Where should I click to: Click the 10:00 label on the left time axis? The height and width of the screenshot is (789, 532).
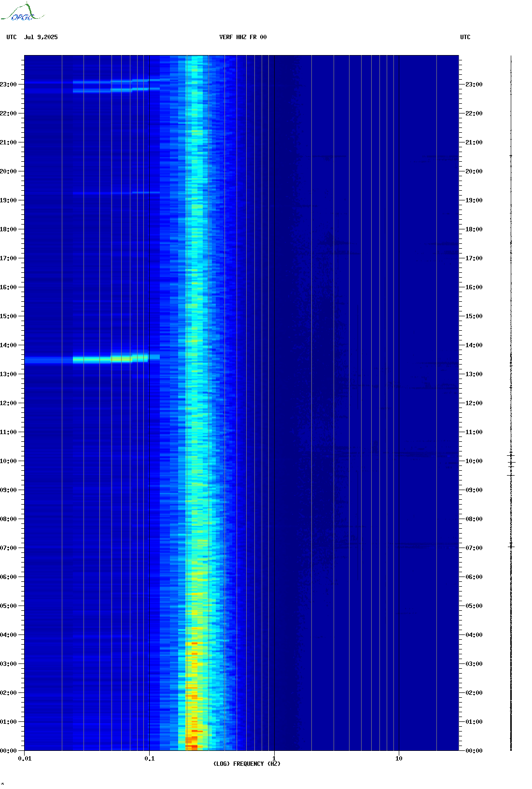(8, 461)
